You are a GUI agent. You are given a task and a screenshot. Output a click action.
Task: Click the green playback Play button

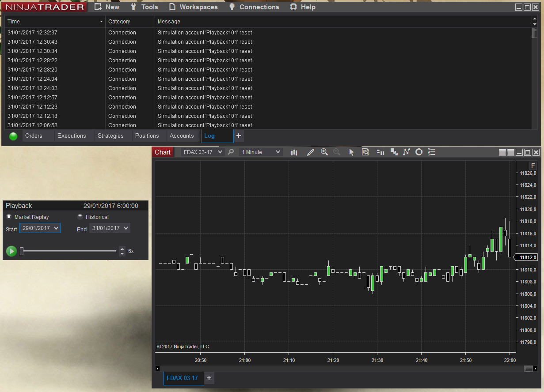point(11,251)
